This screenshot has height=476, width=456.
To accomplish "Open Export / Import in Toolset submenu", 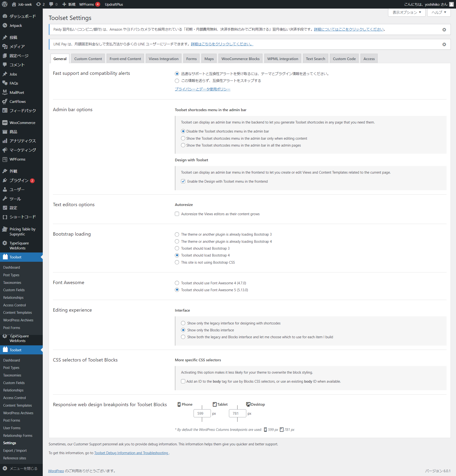I will 15,451.
